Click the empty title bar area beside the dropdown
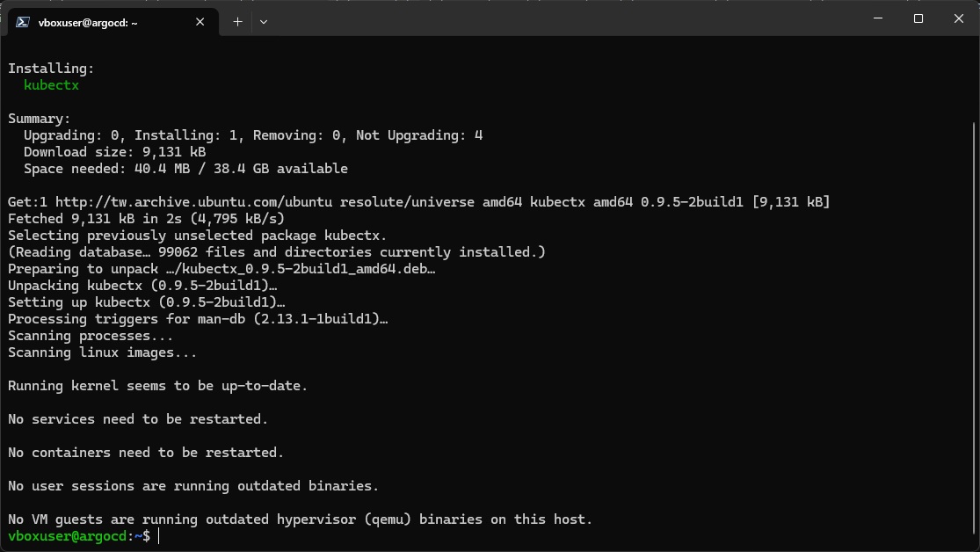Image resolution: width=980 pixels, height=552 pixels. (x=563, y=18)
